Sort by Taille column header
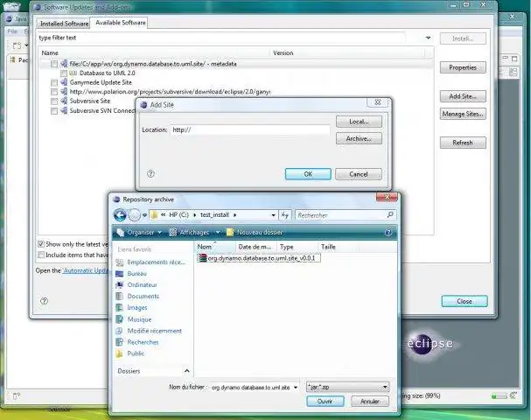The width and height of the screenshot is (531, 420). (x=338, y=247)
